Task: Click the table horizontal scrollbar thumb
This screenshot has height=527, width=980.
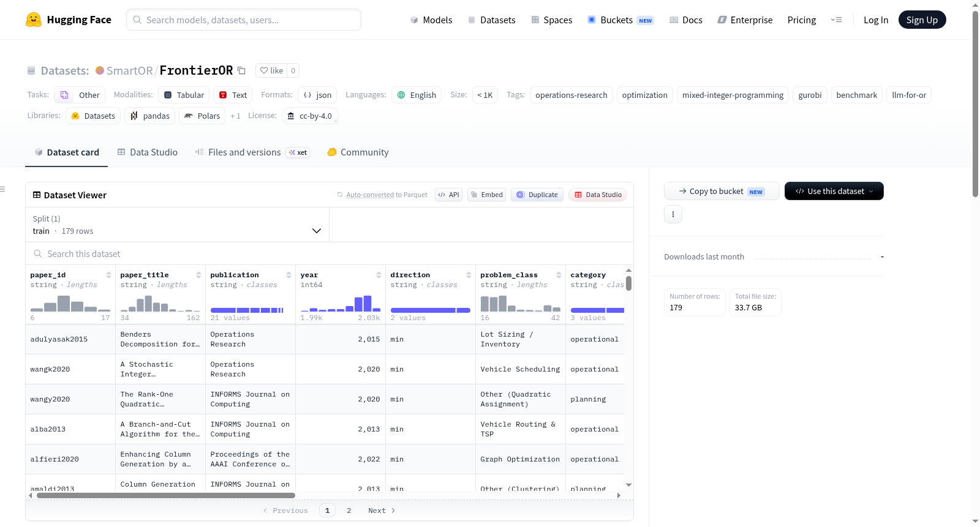Action: coord(166,495)
